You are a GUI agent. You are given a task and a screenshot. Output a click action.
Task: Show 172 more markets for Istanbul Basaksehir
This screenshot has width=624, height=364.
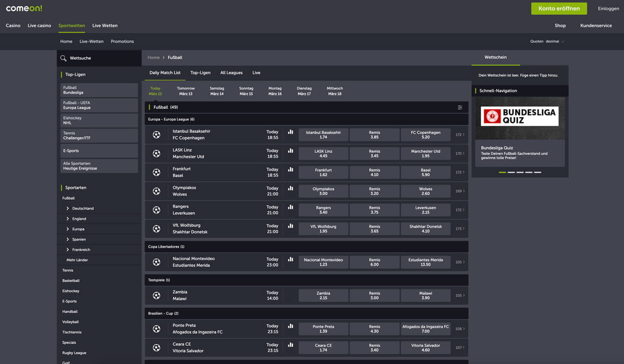click(460, 135)
